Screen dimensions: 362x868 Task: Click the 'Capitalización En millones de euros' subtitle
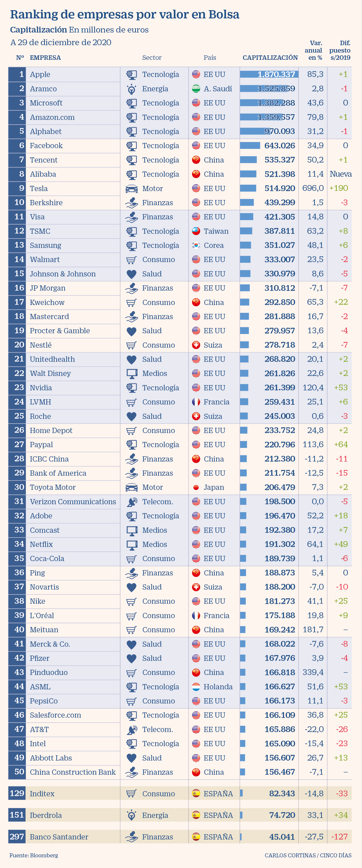[79, 30]
